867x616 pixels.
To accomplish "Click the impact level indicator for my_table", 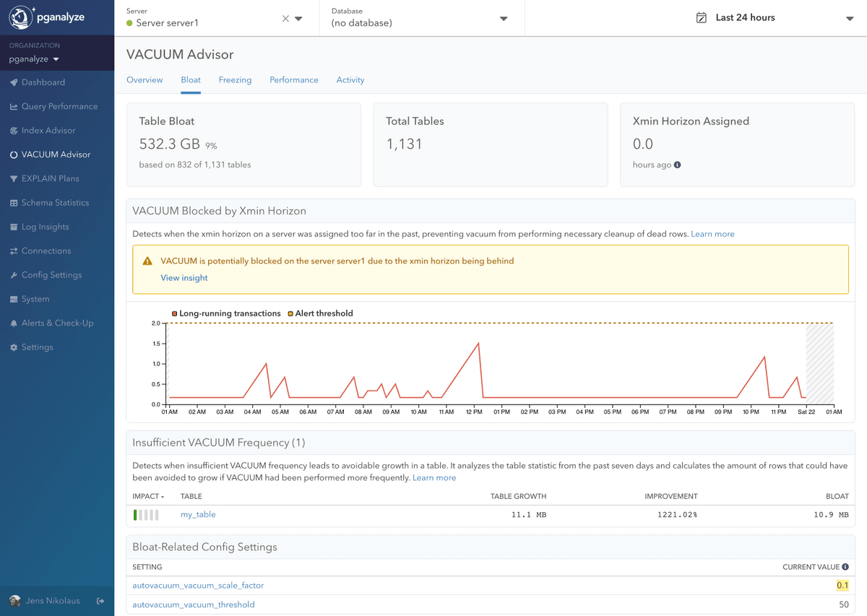I will 144,514.
